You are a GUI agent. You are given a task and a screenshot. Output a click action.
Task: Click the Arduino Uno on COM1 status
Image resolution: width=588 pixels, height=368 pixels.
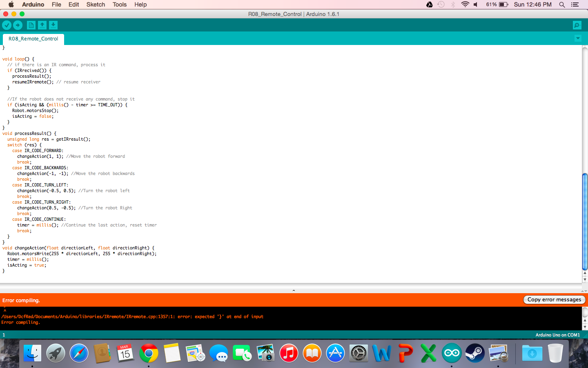tap(558, 334)
